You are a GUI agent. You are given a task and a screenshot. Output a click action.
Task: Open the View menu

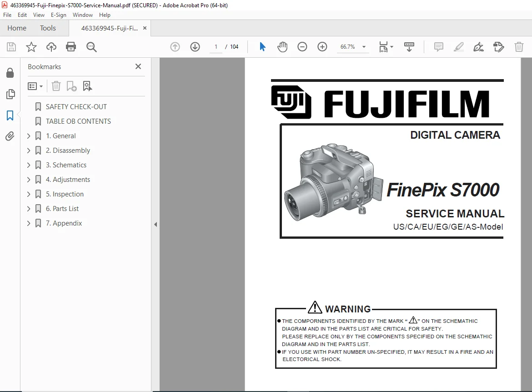(39, 15)
